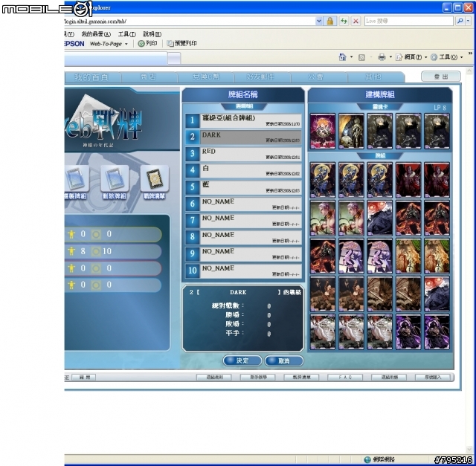The height and width of the screenshot is (466, 476).
Task: Click the 刪除牌組 delete deck icon
Action: coord(115,179)
